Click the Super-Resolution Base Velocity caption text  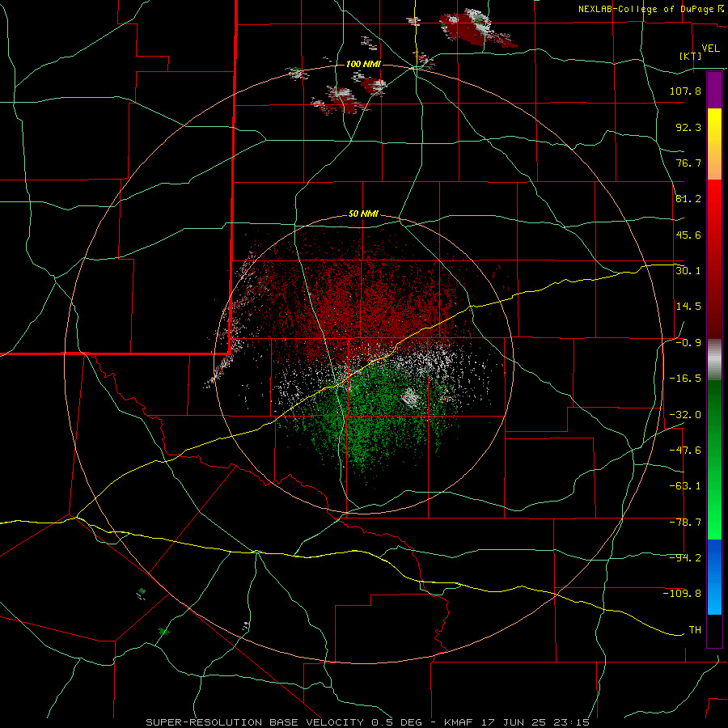coord(367,722)
